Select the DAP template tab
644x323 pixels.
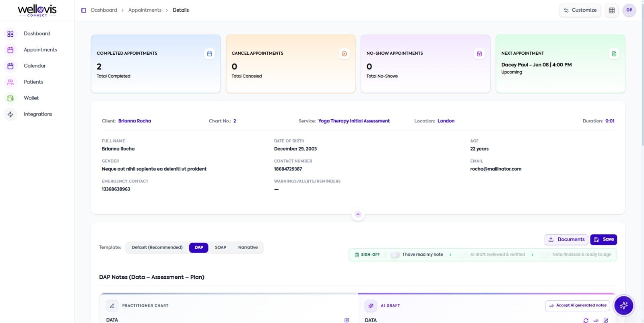click(199, 247)
